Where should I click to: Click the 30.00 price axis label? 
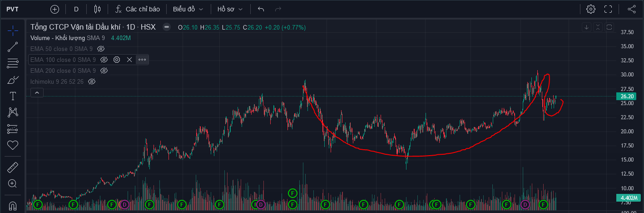[x=627, y=75]
